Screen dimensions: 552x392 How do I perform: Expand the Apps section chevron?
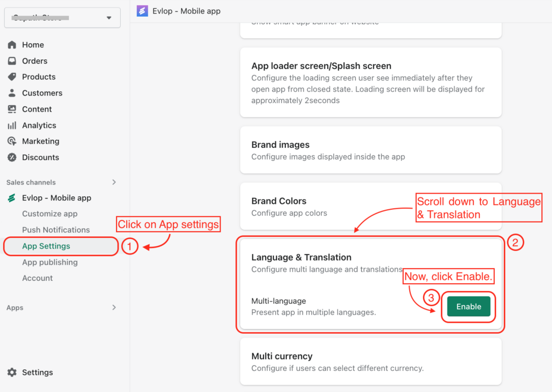click(x=114, y=307)
